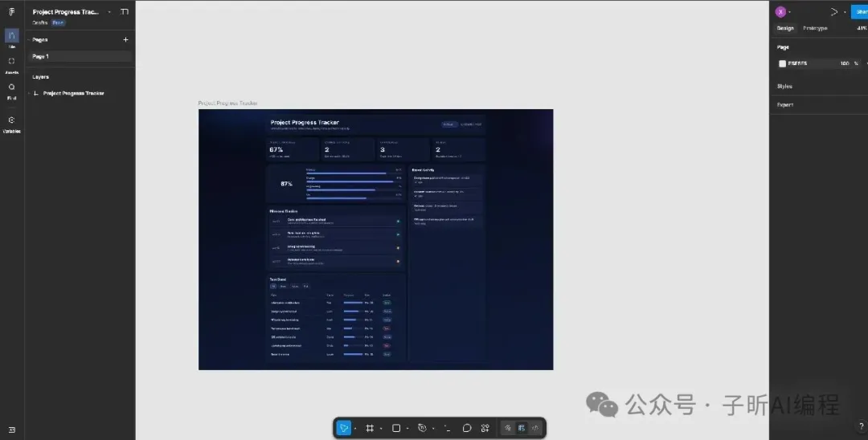The height and width of the screenshot is (440, 868).
Task: Switch to the Design tab
Action: coord(784,28)
